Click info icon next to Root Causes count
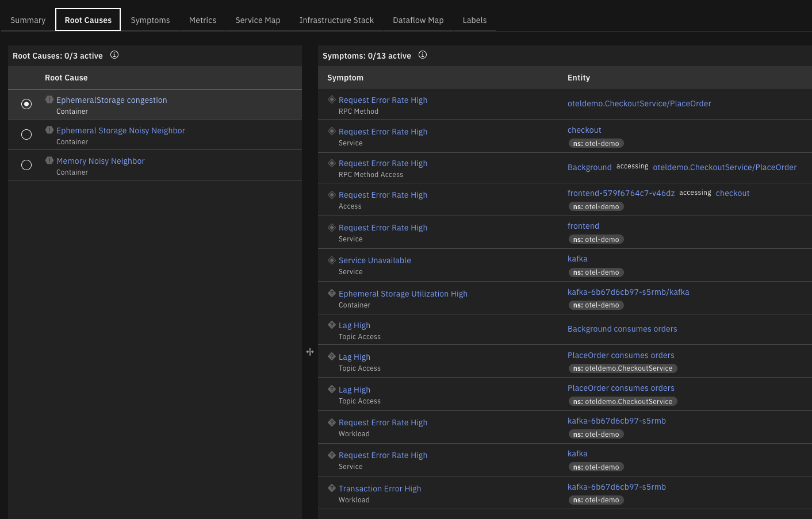Viewport: 812px width, 519px height. (x=114, y=55)
